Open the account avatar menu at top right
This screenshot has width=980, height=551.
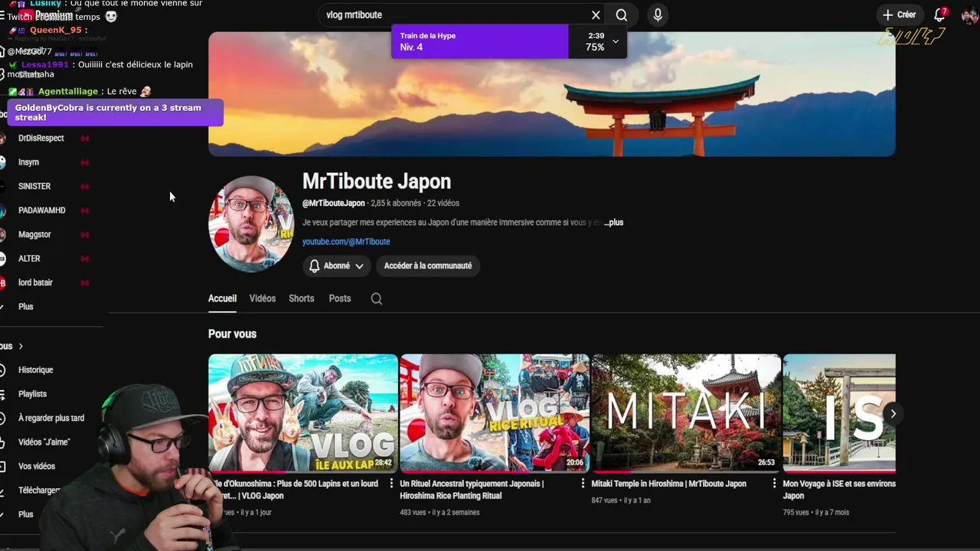point(969,15)
